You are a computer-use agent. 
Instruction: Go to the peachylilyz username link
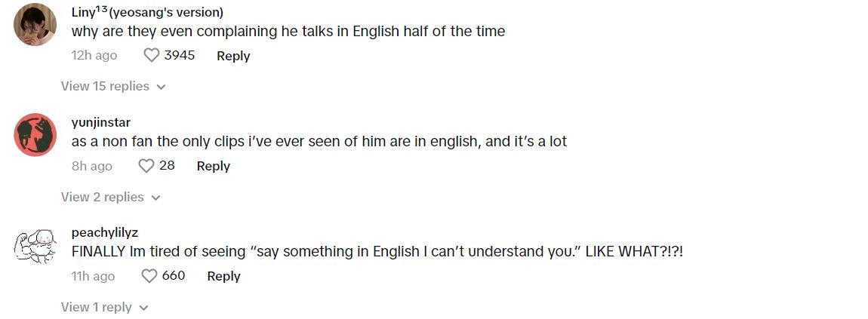(x=104, y=232)
